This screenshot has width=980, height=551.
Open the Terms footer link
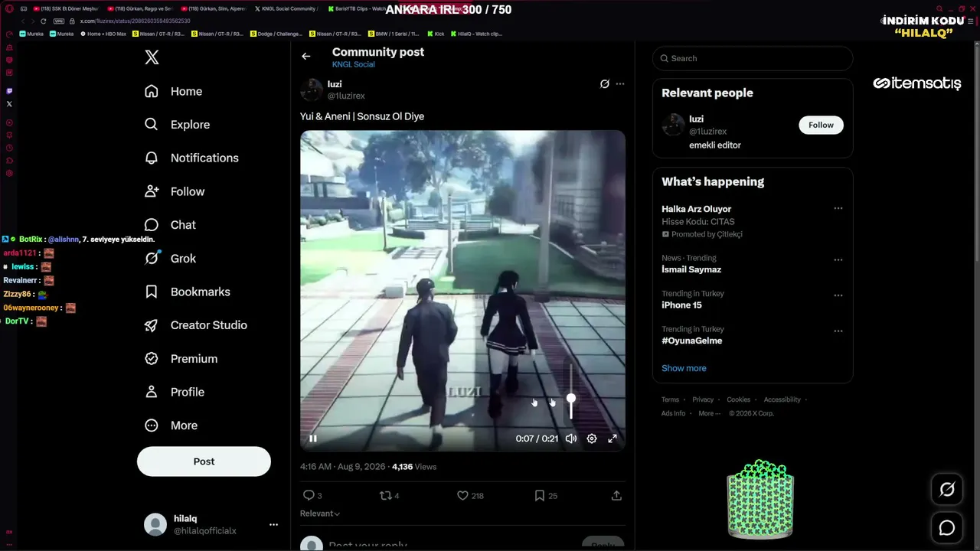tap(670, 399)
